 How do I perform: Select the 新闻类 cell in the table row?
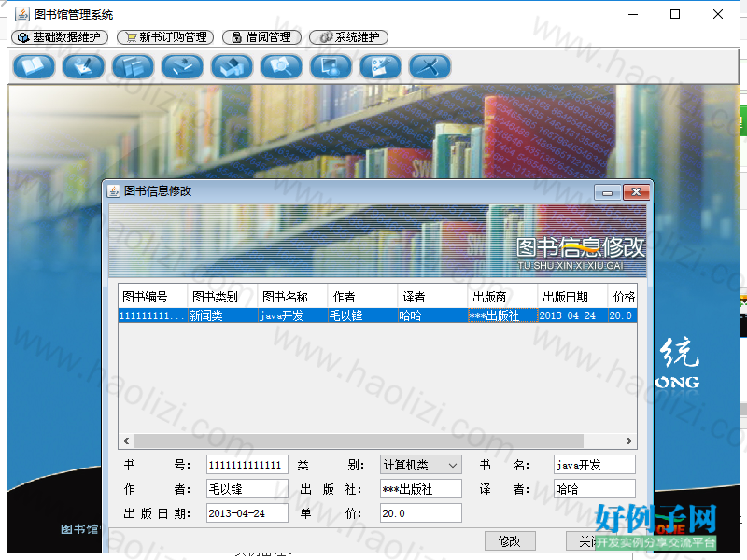pyautogui.click(x=222, y=315)
